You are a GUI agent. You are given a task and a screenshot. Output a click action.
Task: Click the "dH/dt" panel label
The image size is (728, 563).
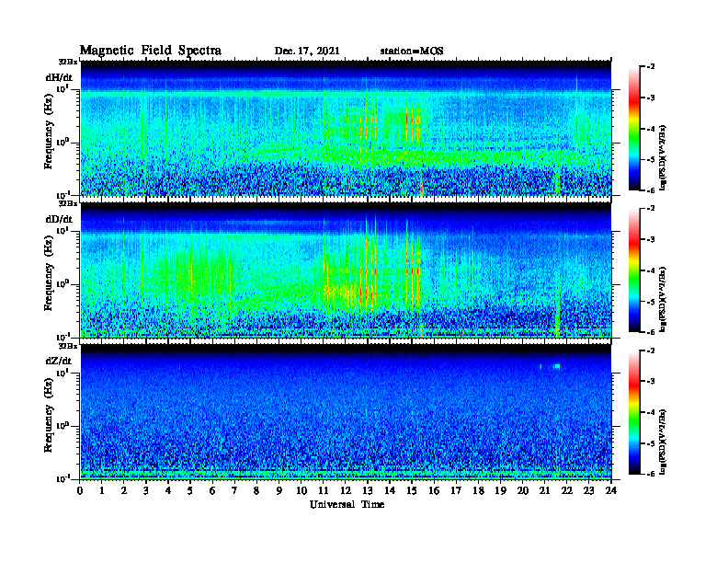[x=59, y=77]
